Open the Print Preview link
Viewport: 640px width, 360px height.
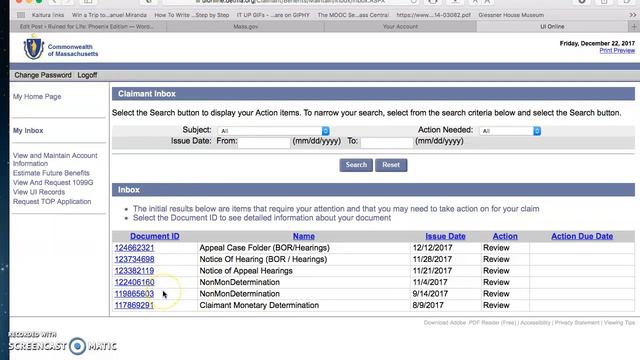click(617, 51)
